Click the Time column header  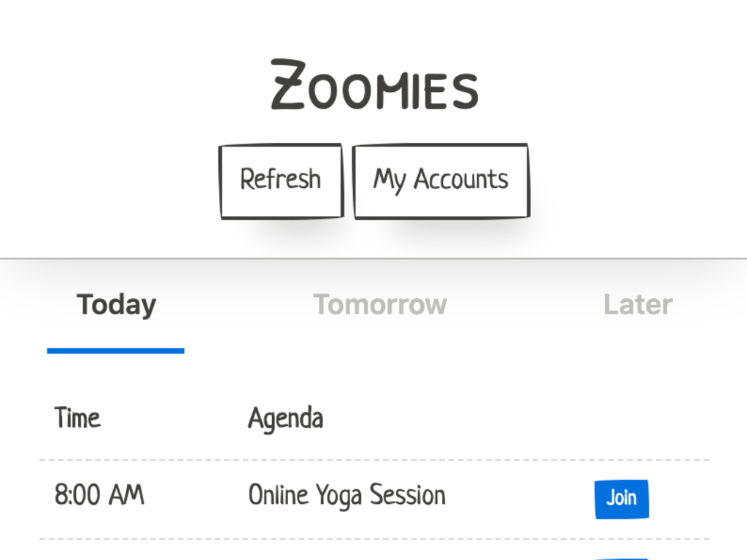pyautogui.click(x=77, y=419)
